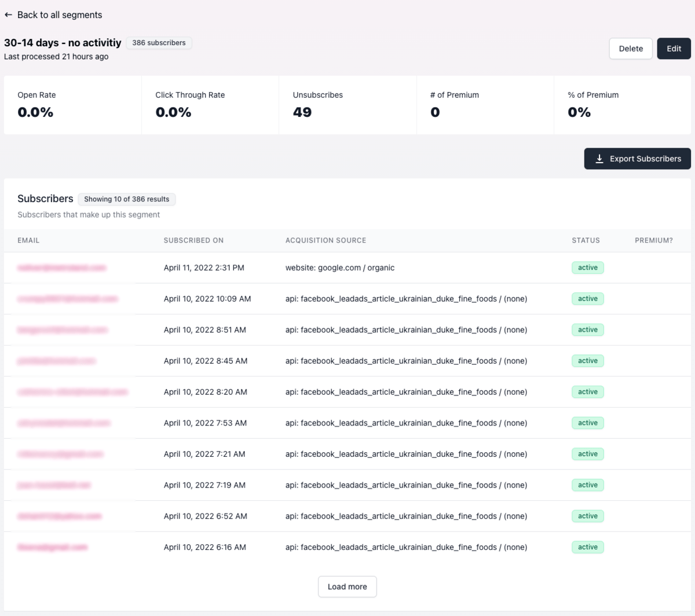Select the EMAIL column header

[28, 240]
